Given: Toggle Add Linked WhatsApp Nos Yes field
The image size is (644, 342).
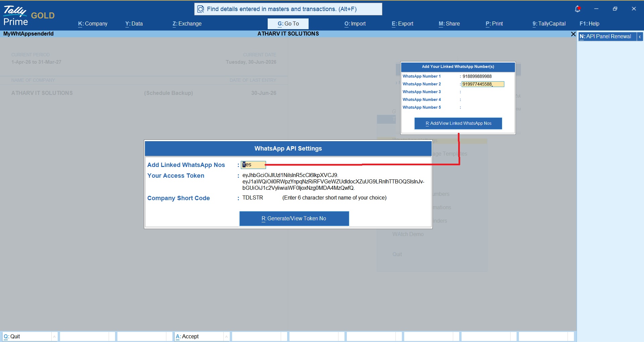Looking at the screenshot, I should 253,165.
